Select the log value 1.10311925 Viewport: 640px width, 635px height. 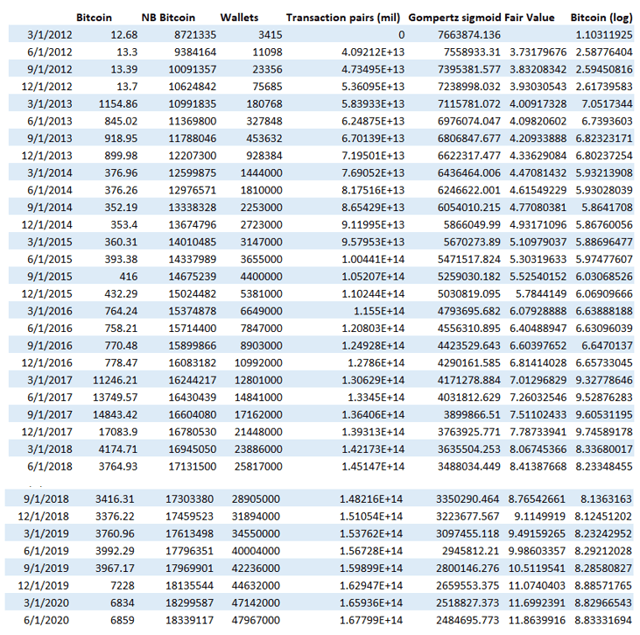coord(604,35)
